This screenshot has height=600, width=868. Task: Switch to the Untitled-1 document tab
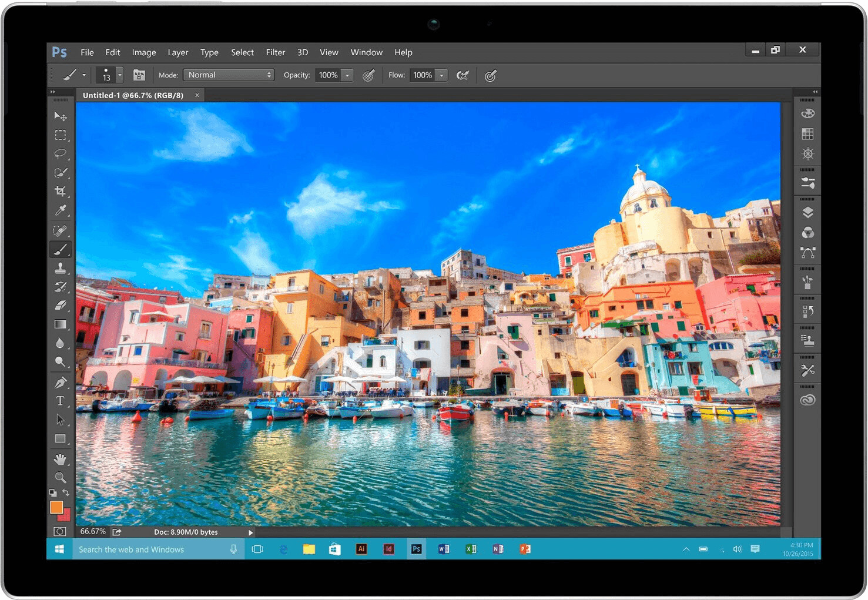tap(133, 95)
